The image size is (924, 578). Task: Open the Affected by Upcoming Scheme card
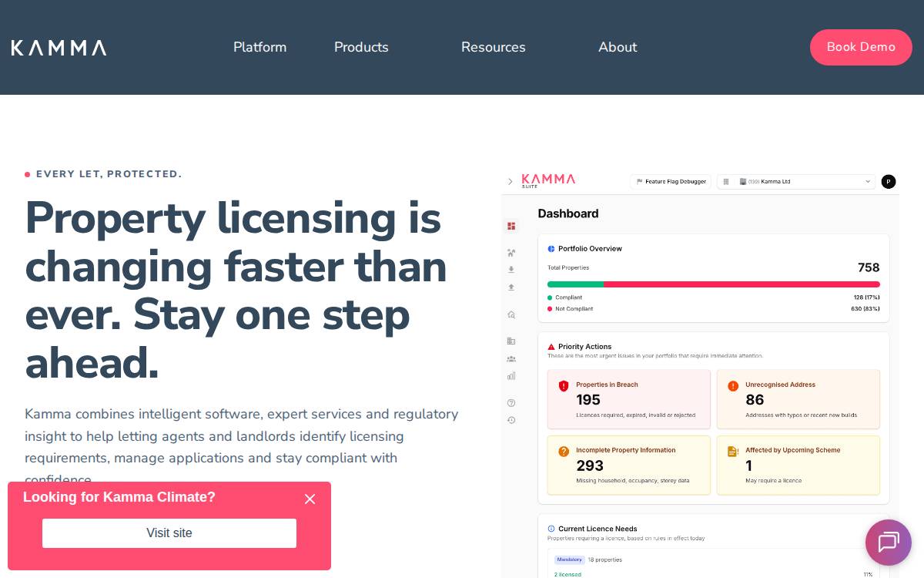[x=798, y=465]
